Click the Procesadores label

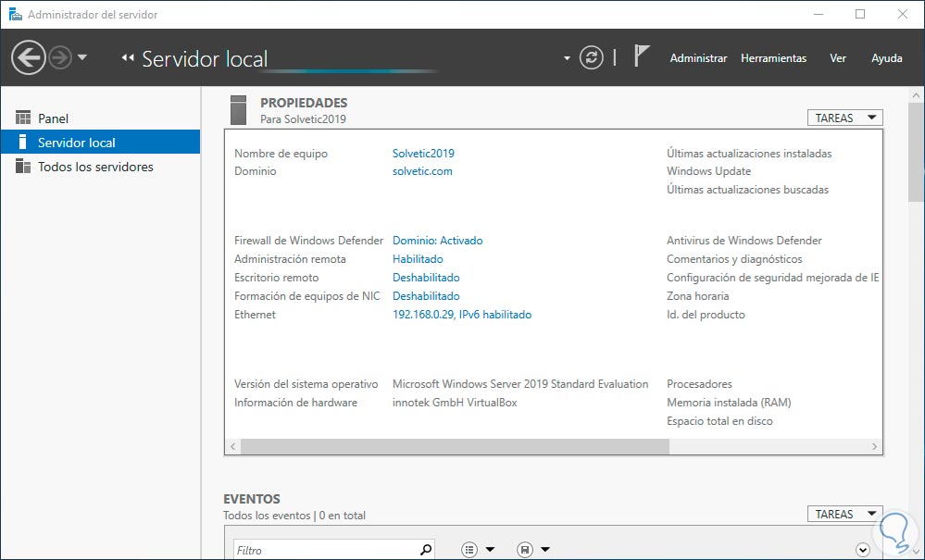tap(699, 384)
